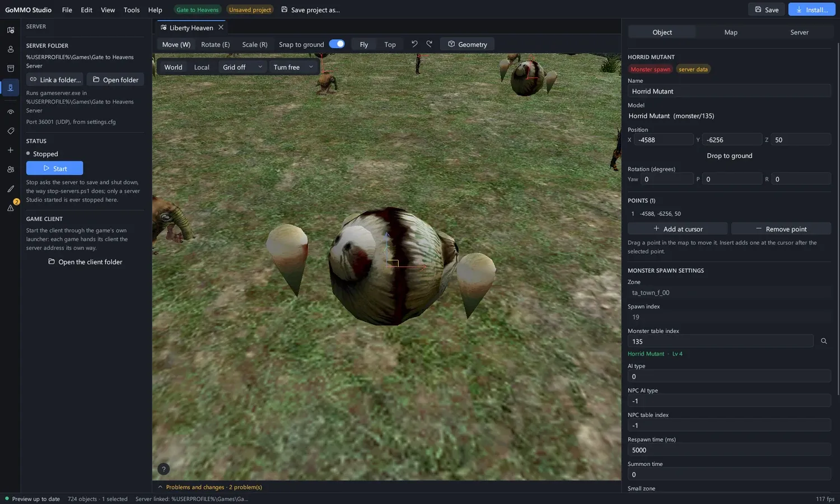Viewport: 840px width, 504px height.
Task: Open the warning icon with badge 2
Action: click(x=10, y=208)
